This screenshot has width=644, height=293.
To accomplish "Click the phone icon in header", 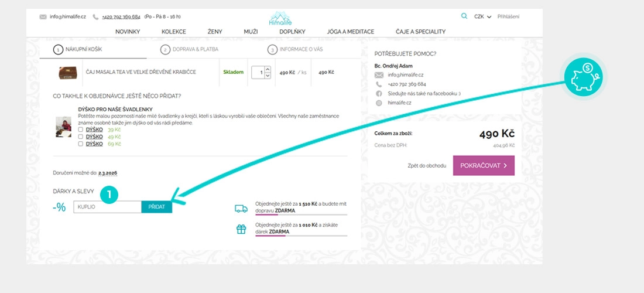I will click(95, 17).
